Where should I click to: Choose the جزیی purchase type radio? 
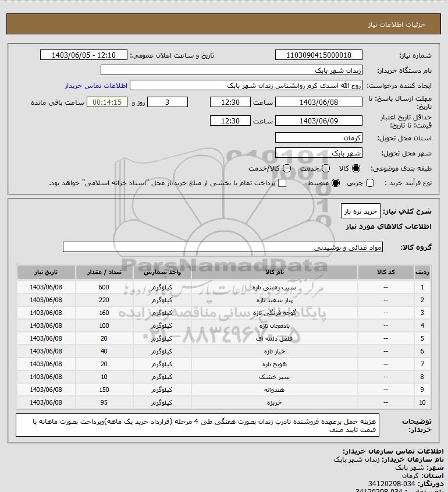[x=370, y=183]
